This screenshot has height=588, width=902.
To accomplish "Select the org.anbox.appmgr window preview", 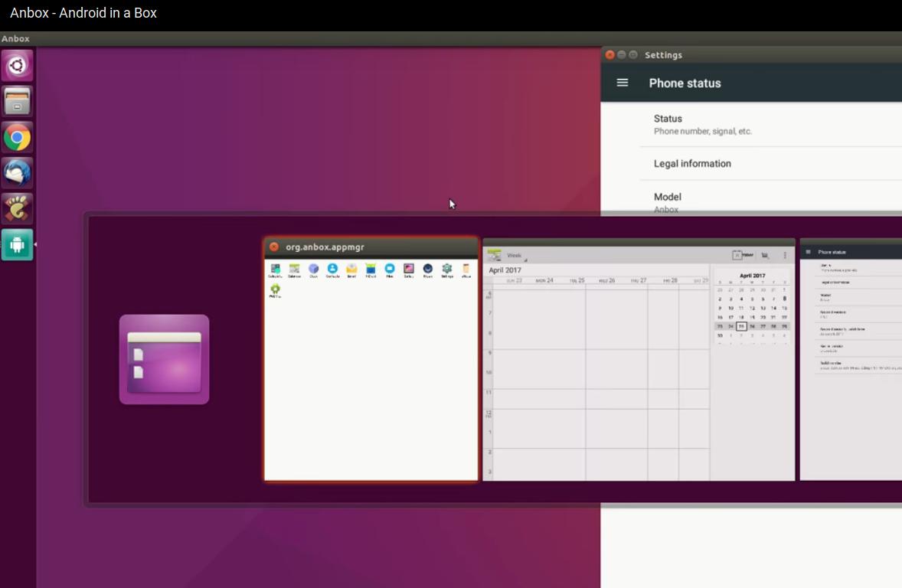I will (371, 359).
